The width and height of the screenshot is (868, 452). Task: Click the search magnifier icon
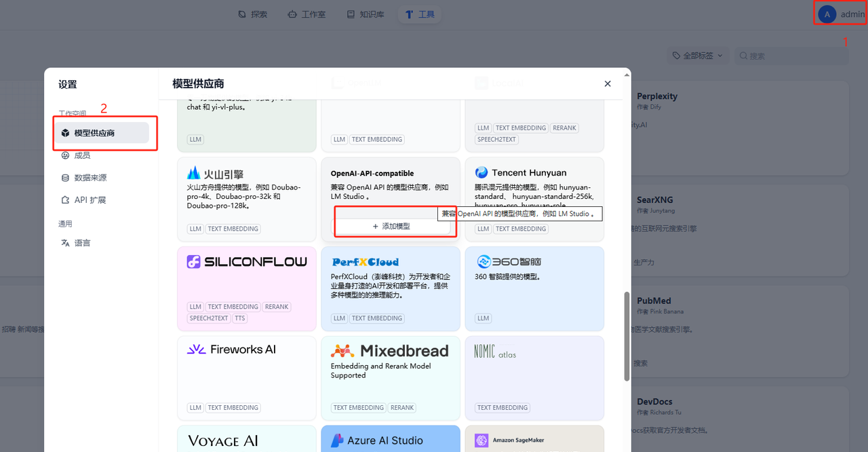pyautogui.click(x=744, y=56)
